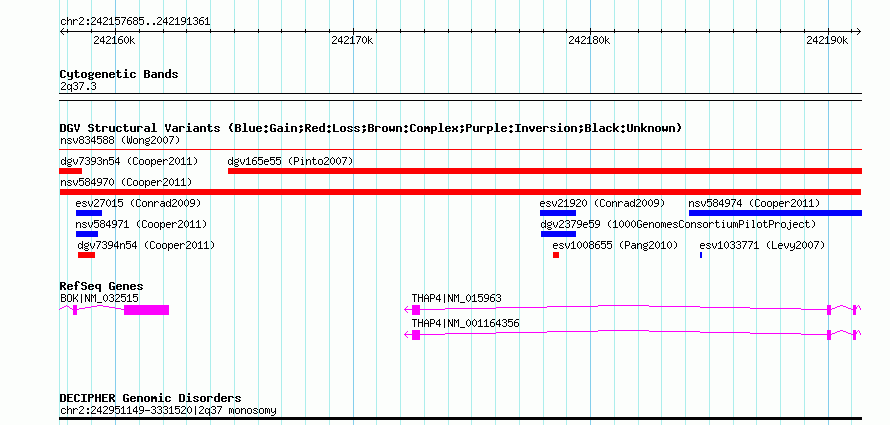The height and width of the screenshot is (425, 890).
Task: Select the blue bar under nsv584974
Action: point(775,213)
